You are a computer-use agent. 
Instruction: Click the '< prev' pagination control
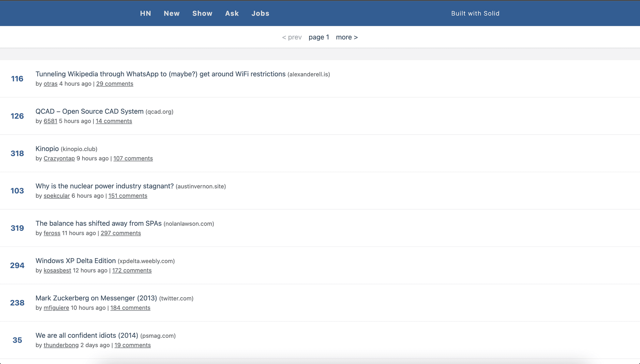(292, 37)
